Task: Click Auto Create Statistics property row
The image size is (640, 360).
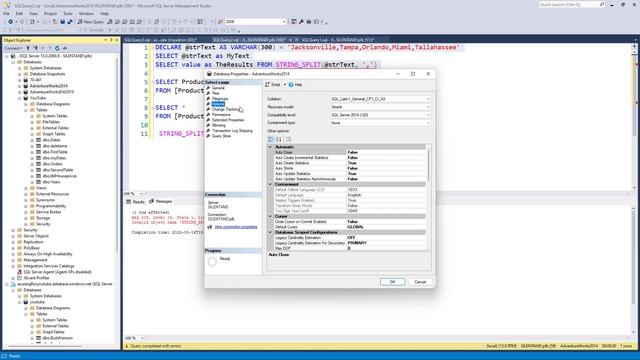Action: pyautogui.click(x=350, y=163)
